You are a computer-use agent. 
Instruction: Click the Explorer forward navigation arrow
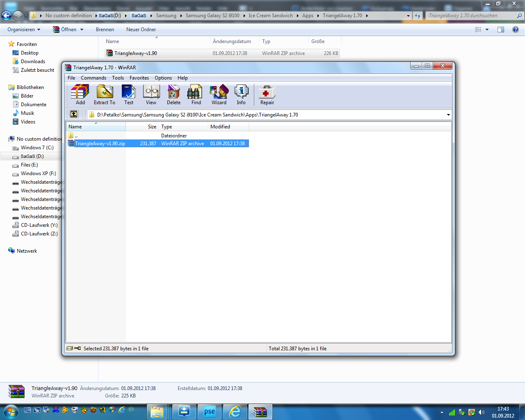pos(18,16)
